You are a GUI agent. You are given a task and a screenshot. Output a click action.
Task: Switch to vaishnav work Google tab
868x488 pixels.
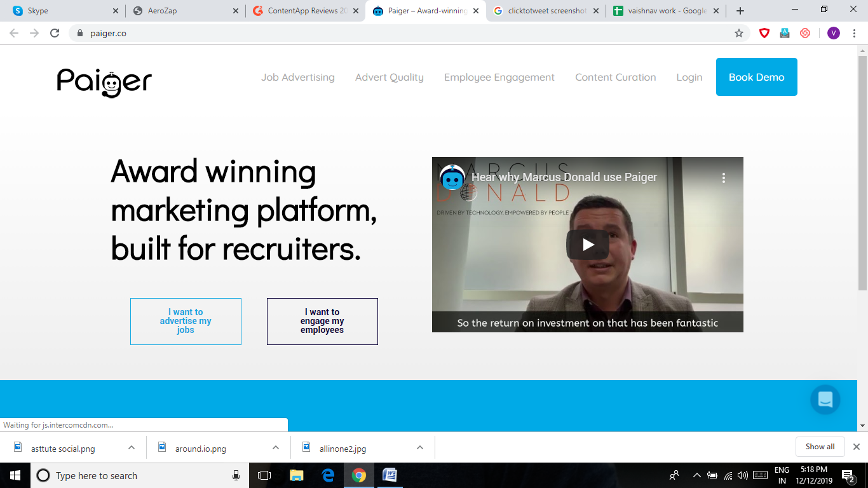667,11
